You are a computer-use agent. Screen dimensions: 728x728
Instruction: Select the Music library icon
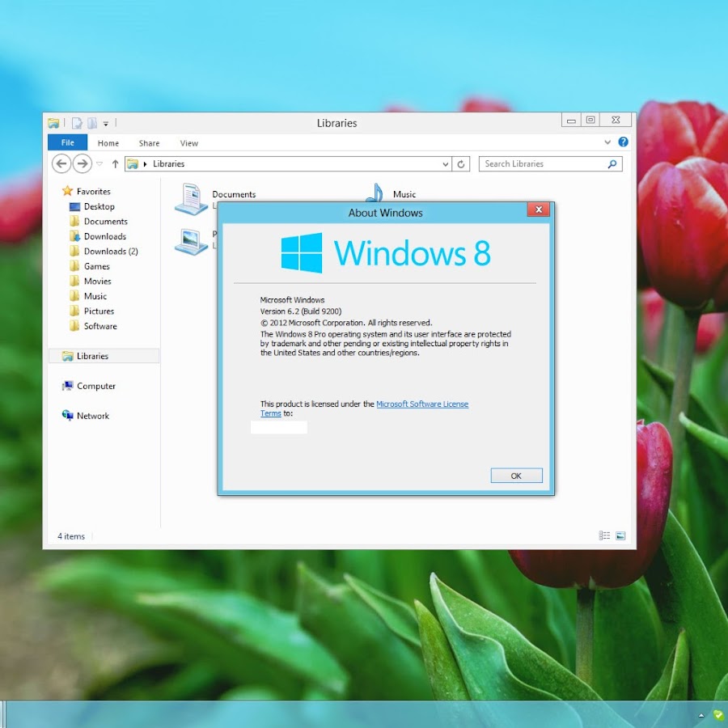[x=375, y=193]
